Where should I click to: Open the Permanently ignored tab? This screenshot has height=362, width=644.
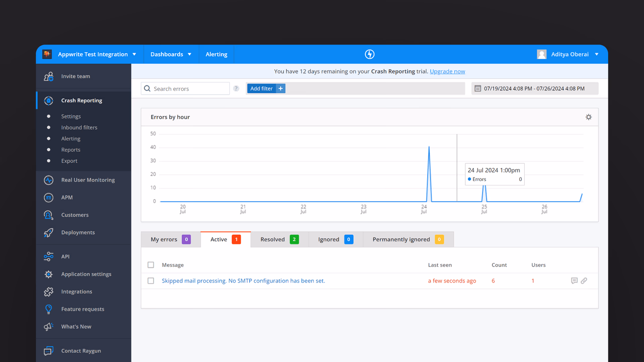point(408,239)
